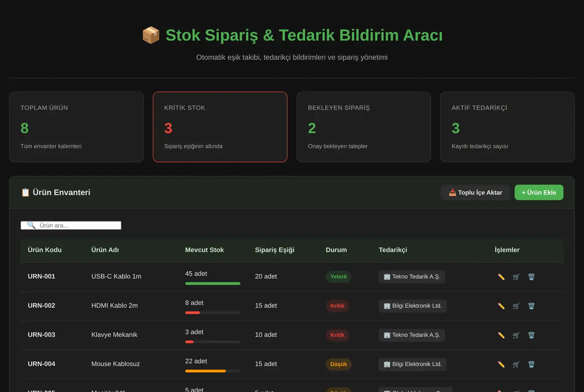Click the 3 adet stock progress bar

tap(213, 342)
